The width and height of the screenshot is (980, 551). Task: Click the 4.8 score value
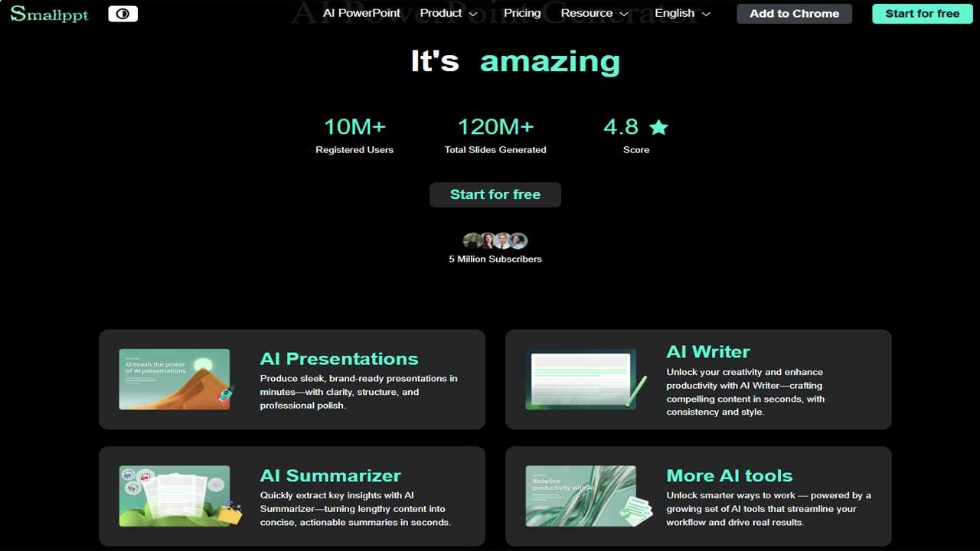coord(621,126)
